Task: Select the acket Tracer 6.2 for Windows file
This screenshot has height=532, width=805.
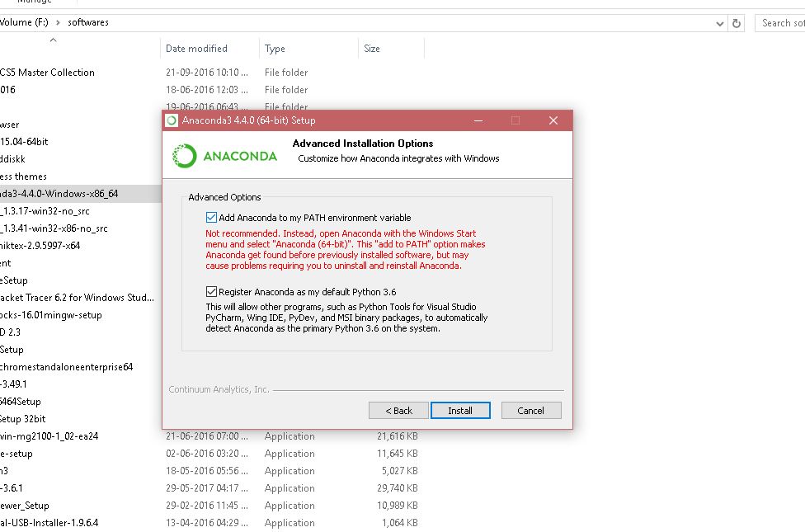Action: pos(77,298)
